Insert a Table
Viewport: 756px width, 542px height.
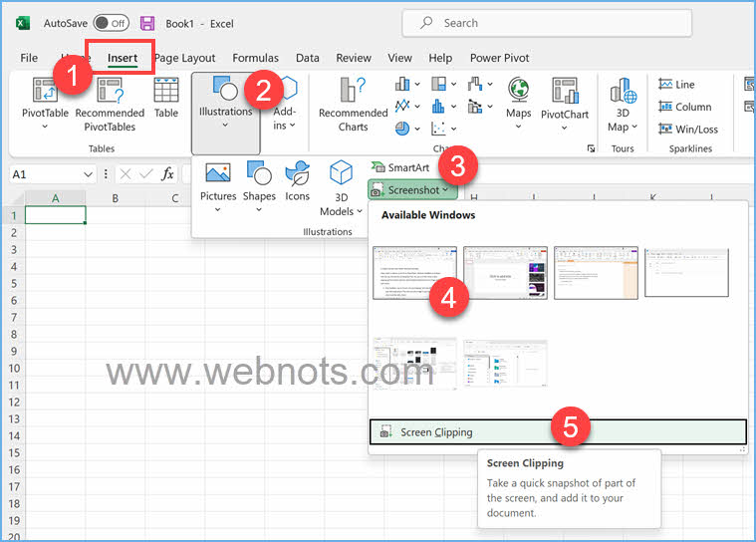coord(166,98)
